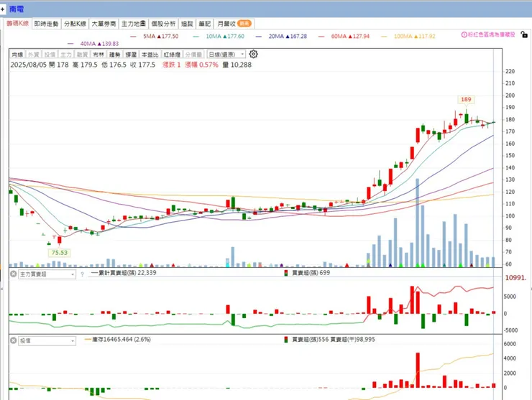This screenshot has width=532, height=400.
Task: Switch to the 追蹤 tab
Action: pos(187,24)
